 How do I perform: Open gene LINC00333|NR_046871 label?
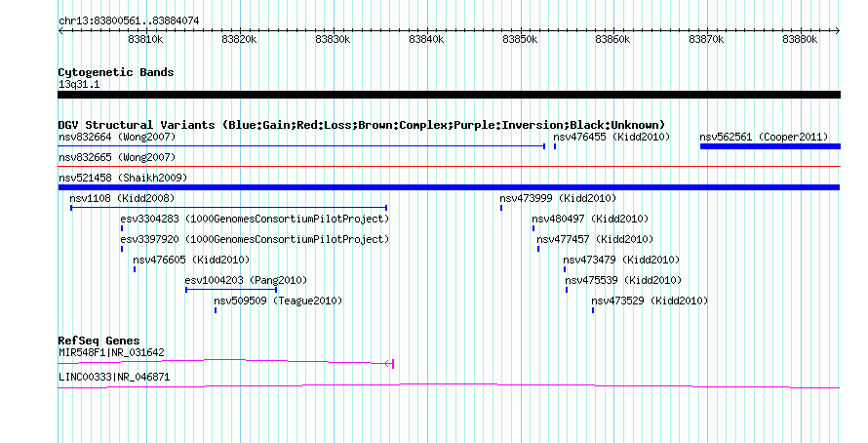(114, 377)
